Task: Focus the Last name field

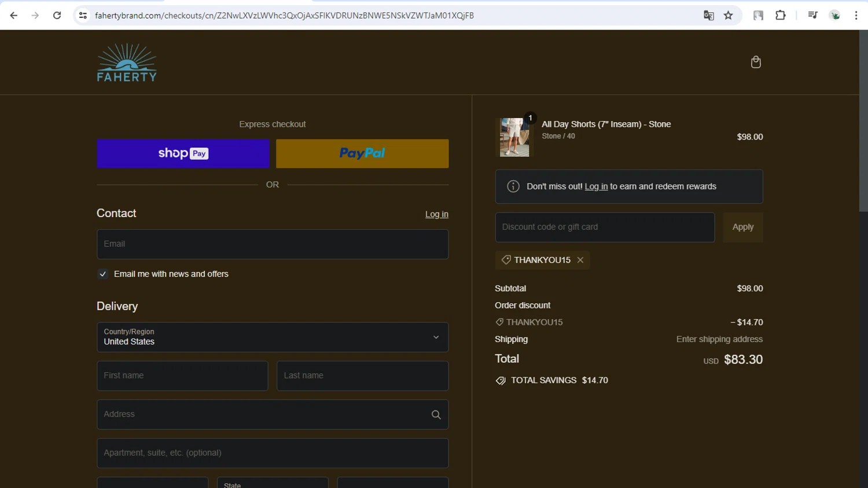Action: (362, 376)
